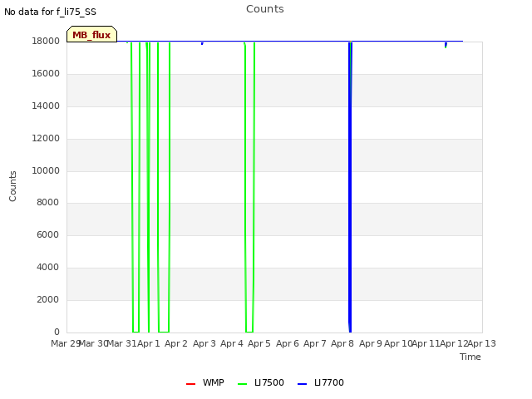The height and width of the screenshot is (399, 532).
Task: Click the Time x-axis title
Action: pyautogui.click(x=470, y=357)
